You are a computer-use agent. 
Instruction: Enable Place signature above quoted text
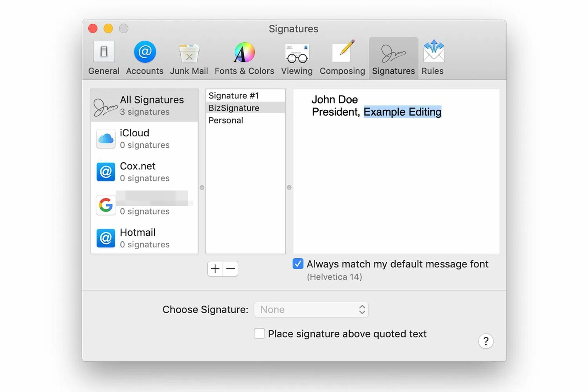click(x=259, y=334)
